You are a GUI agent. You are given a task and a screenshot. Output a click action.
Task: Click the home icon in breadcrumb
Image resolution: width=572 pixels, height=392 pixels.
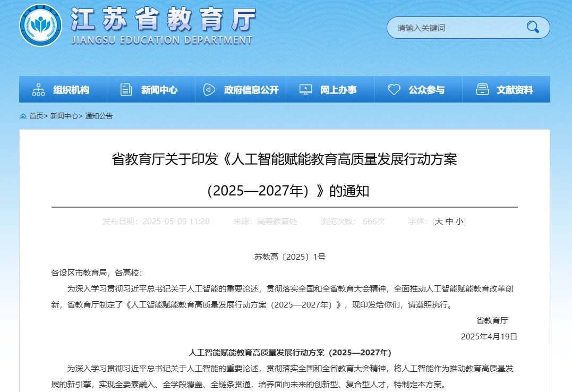coord(23,116)
